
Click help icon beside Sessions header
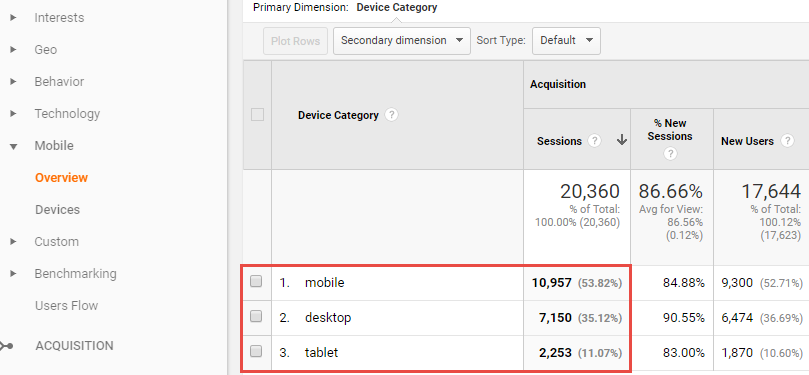594,141
